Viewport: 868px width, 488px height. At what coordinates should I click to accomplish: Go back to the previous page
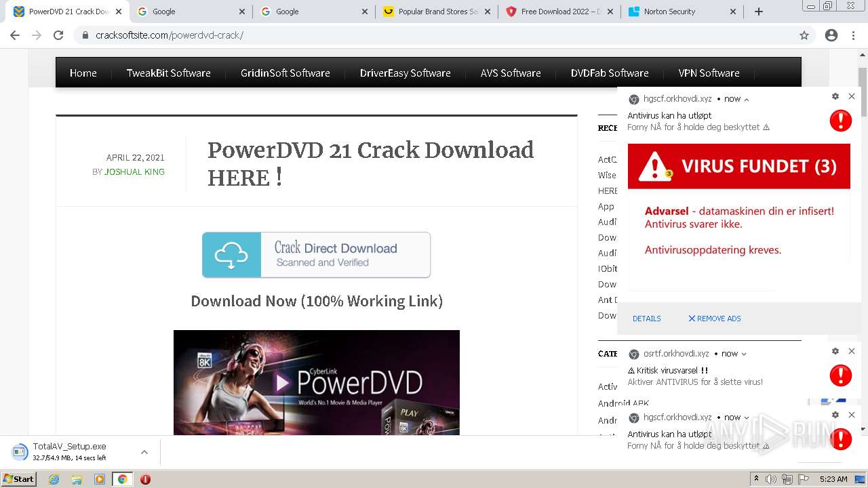15,35
